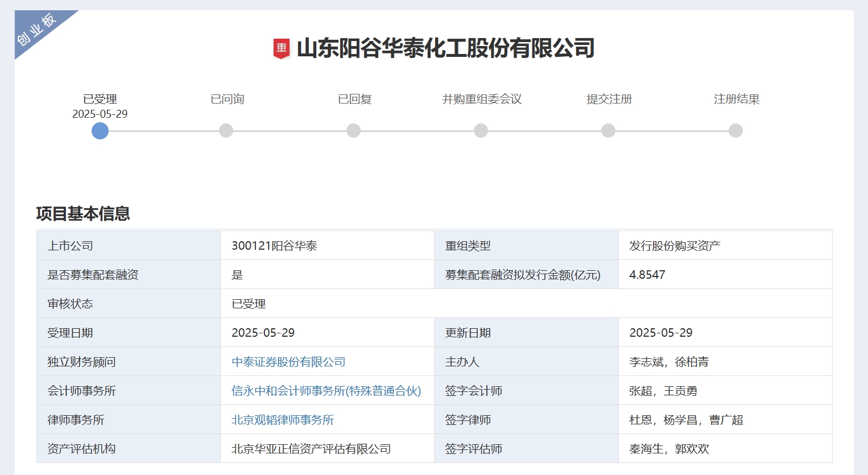Click the company title 山东阳谷华泰化工股份有限公司
The height and width of the screenshot is (475, 868).
(x=445, y=48)
